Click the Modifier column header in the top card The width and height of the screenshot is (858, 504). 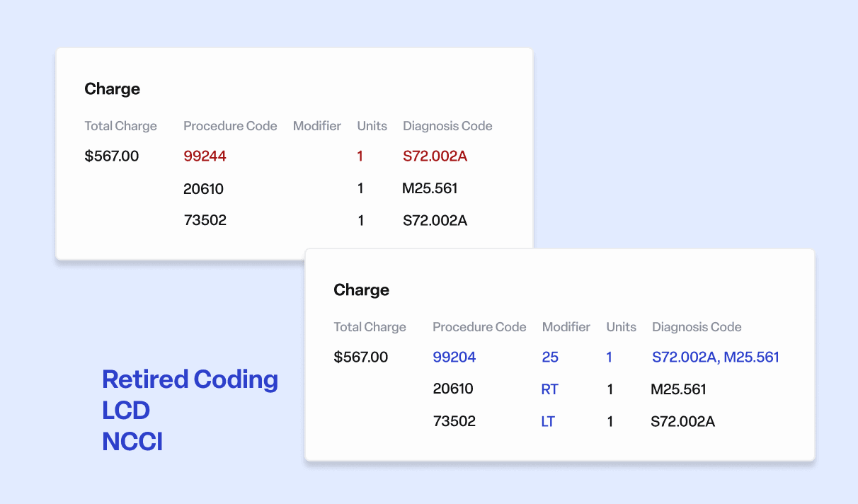[316, 126]
